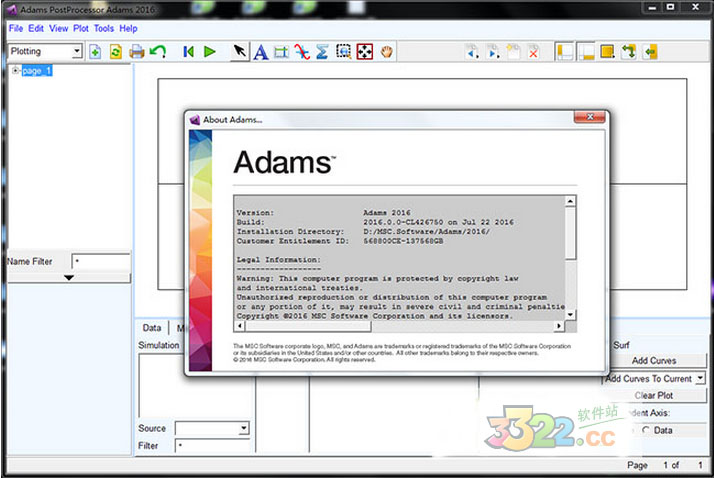Image resolution: width=714 pixels, height=478 pixels.
Task: Open the Source dropdown
Action: (x=244, y=427)
